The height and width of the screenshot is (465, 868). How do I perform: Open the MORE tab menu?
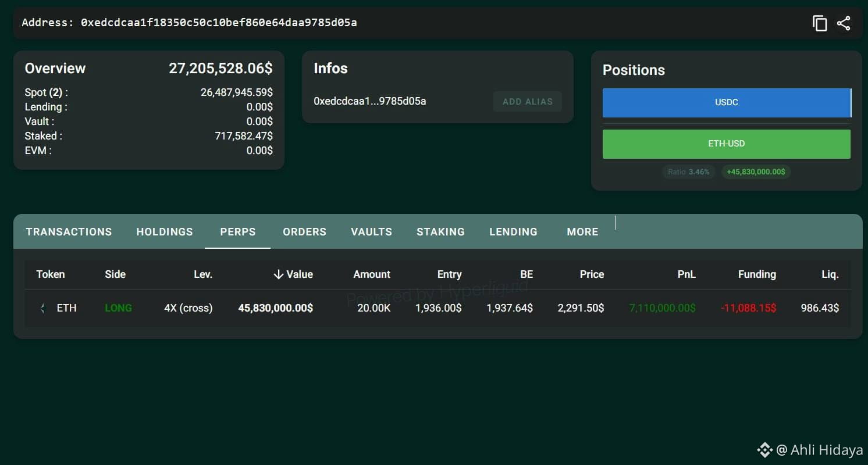[x=582, y=232]
